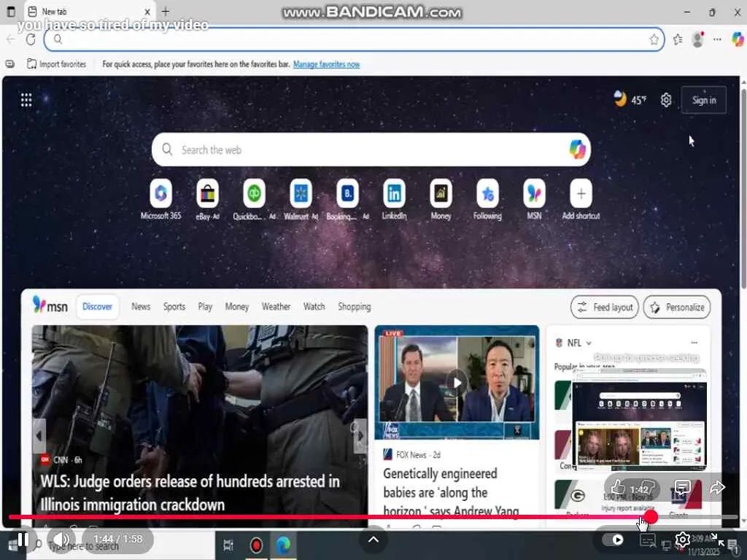Exit fullscreen video mode
This screenshot has width=747, height=560.
(x=718, y=540)
